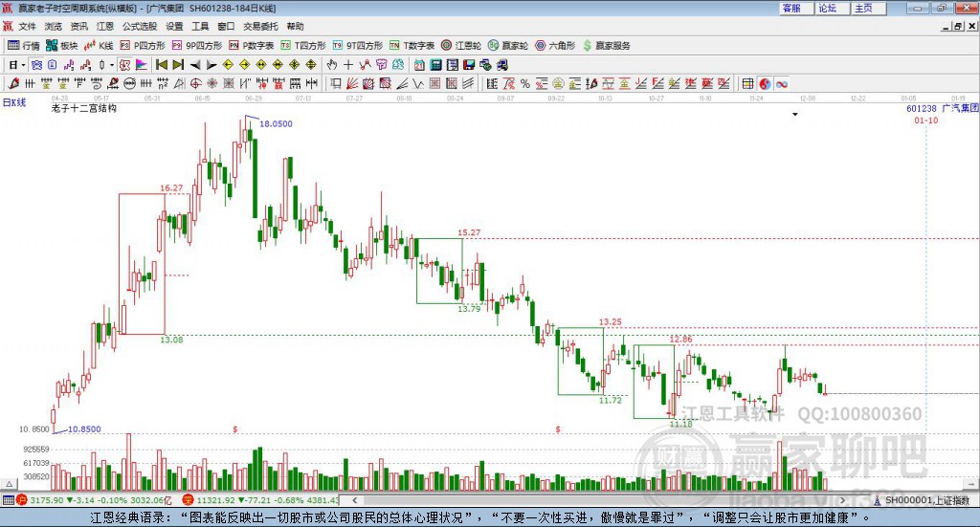The image size is (980, 527).
Task: Click the 日K线 label
Action: [x=13, y=103]
